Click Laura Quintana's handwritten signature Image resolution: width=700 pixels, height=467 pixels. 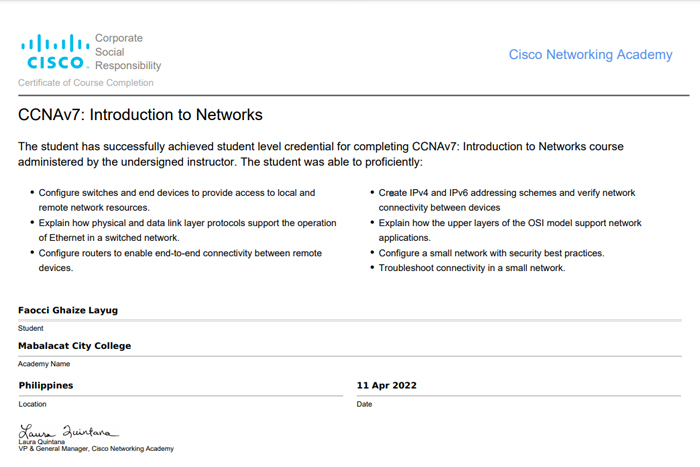coord(68,432)
